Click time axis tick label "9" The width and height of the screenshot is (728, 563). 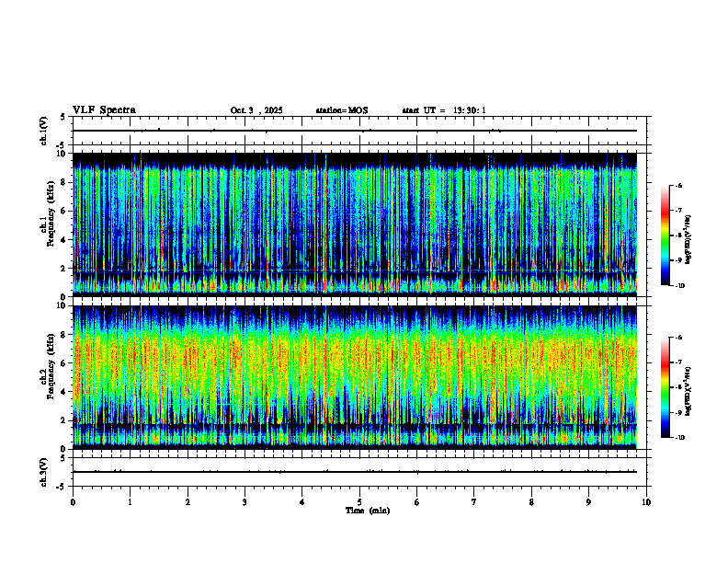point(588,502)
